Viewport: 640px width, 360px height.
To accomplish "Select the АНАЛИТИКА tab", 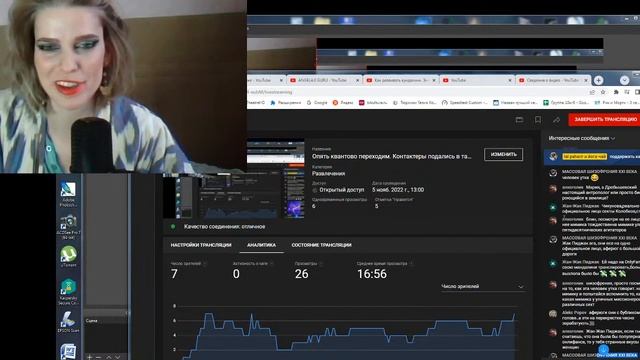I will (x=262, y=245).
